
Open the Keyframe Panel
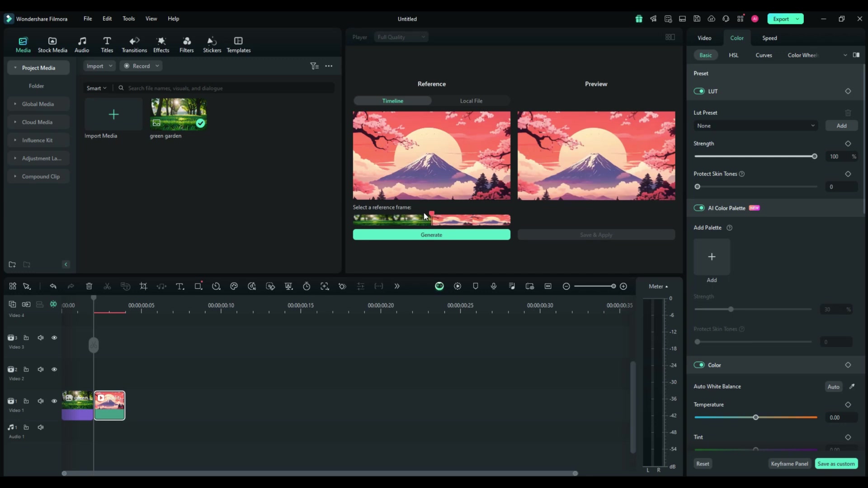789,464
